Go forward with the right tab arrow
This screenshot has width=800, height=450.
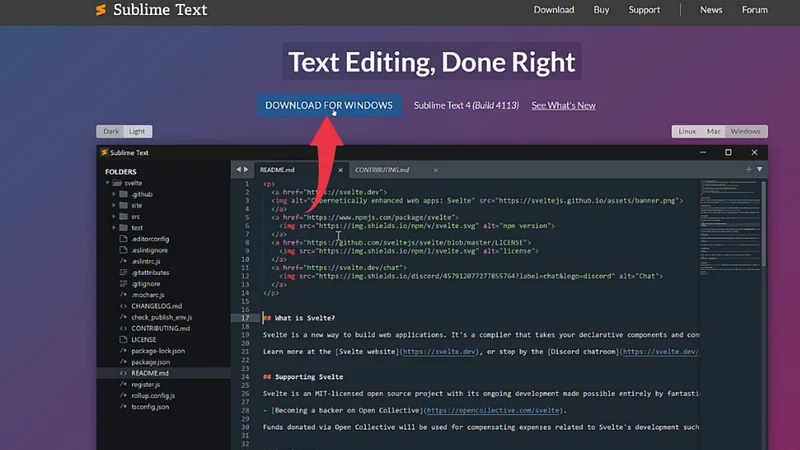pyautogui.click(x=246, y=170)
